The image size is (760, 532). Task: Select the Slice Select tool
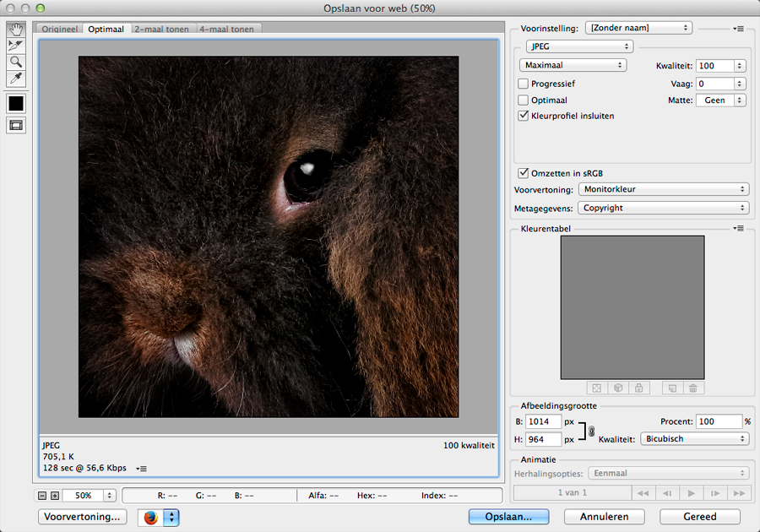tap(16, 45)
